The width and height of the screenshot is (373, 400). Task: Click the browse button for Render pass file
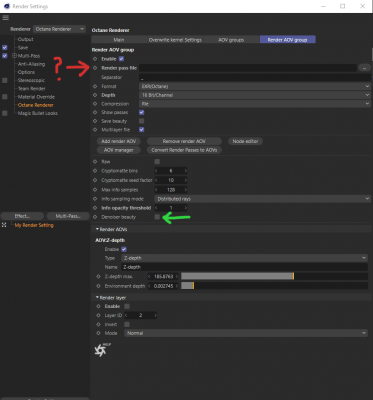364,68
